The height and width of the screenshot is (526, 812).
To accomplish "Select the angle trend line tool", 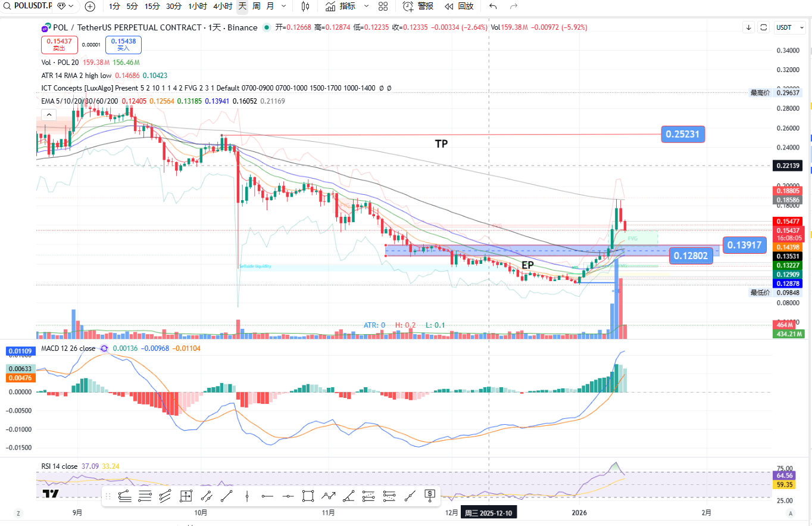I will click(349, 495).
